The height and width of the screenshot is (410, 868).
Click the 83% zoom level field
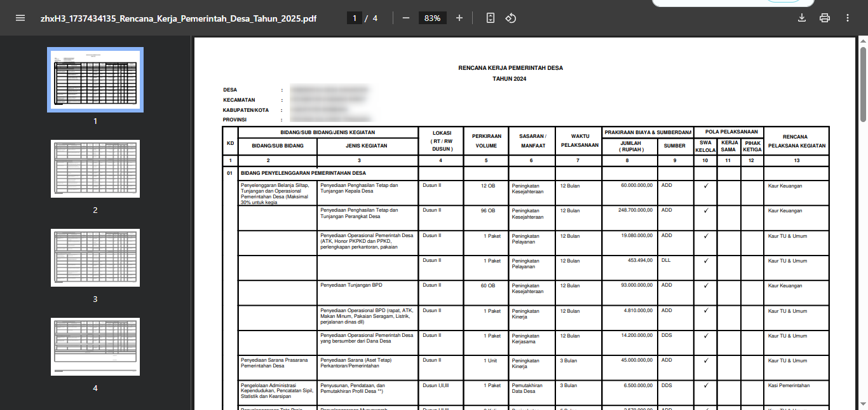pos(433,18)
